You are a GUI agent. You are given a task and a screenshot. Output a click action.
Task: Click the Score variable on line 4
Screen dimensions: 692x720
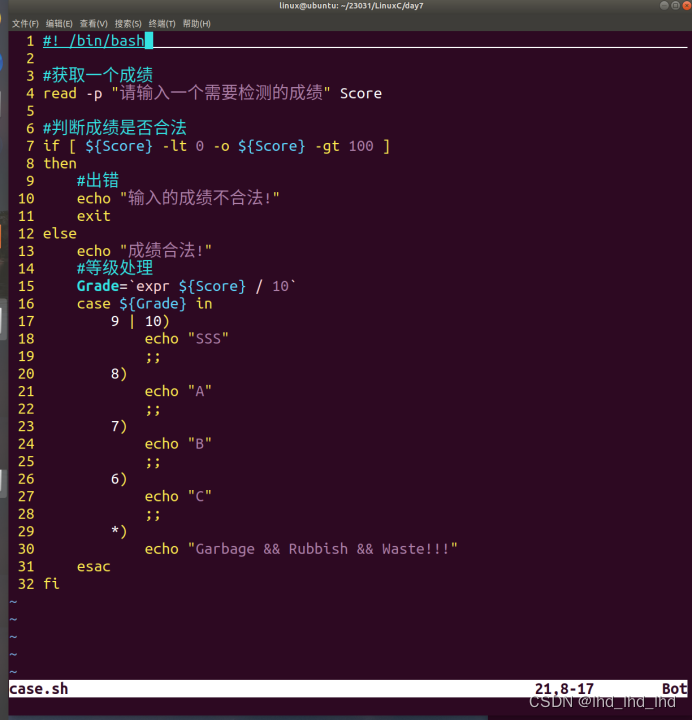[x=361, y=94]
